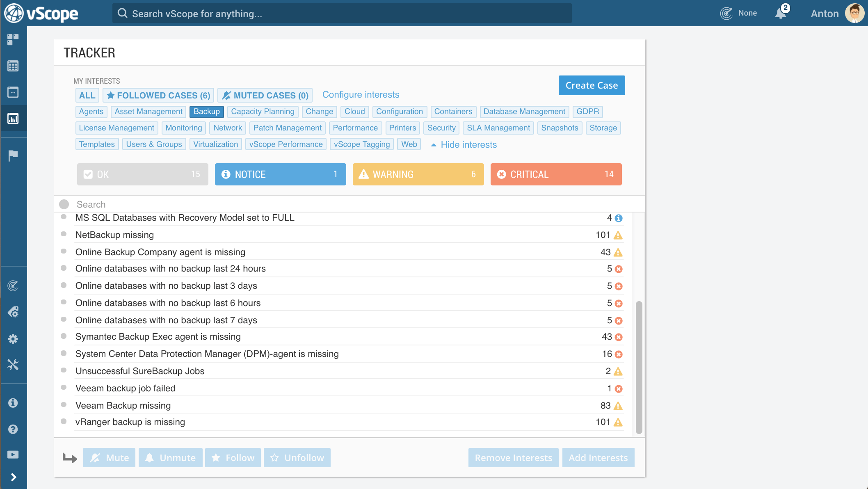The image size is (868, 489).
Task: Toggle the OK status filter
Action: (143, 174)
